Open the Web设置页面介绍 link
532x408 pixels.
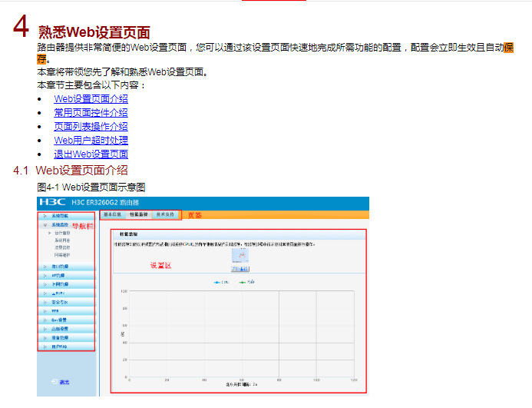[x=91, y=99]
